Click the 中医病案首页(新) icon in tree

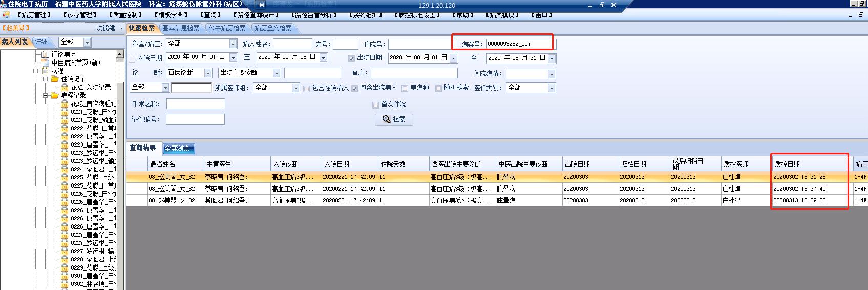pos(45,63)
